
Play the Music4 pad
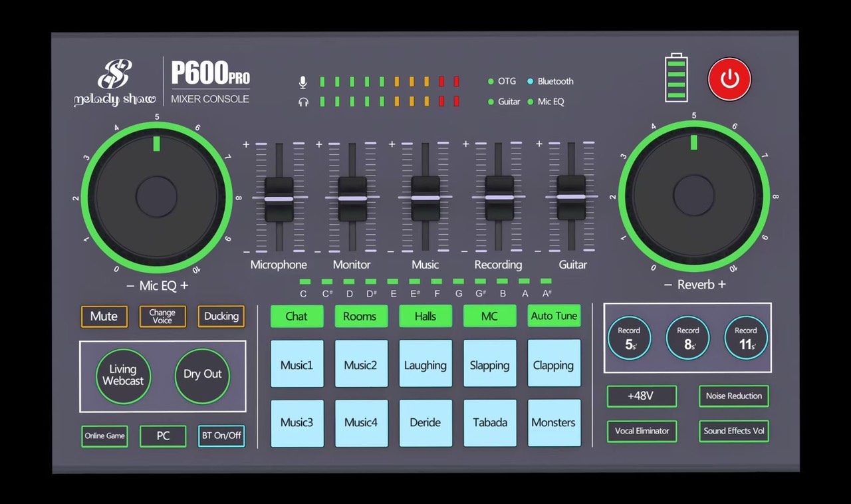(x=361, y=423)
